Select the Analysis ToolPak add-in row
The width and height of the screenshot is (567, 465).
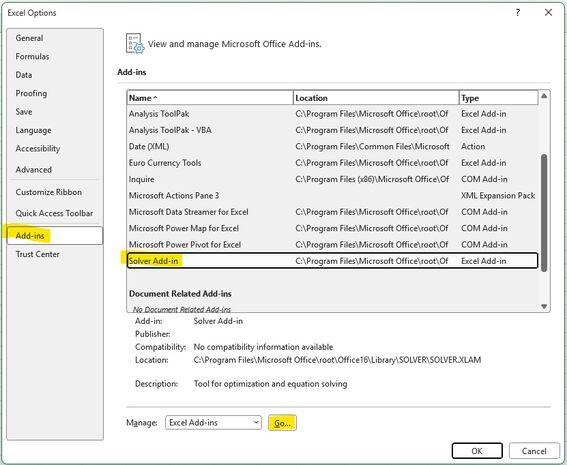click(x=332, y=114)
